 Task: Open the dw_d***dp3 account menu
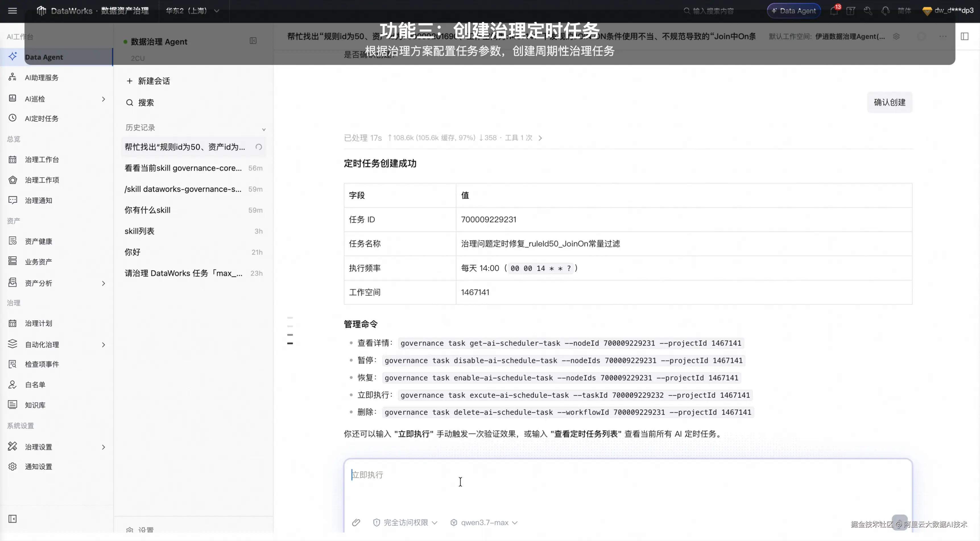948,11
